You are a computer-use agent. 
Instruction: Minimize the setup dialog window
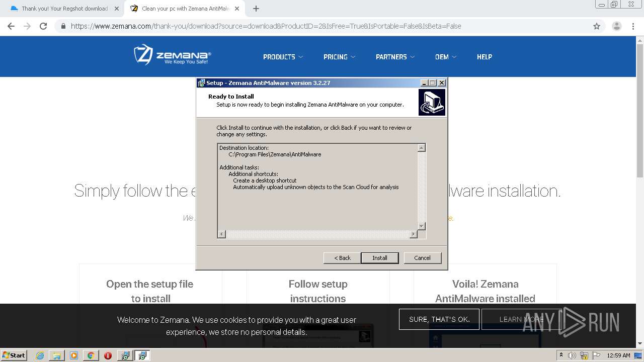pyautogui.click(x=424, y=83)
